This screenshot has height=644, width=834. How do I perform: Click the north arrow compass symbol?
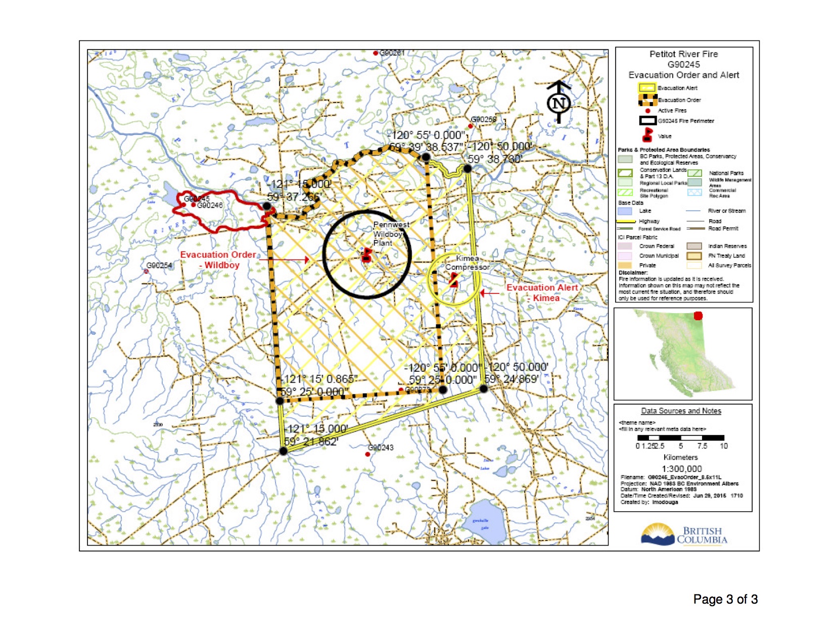559,103
